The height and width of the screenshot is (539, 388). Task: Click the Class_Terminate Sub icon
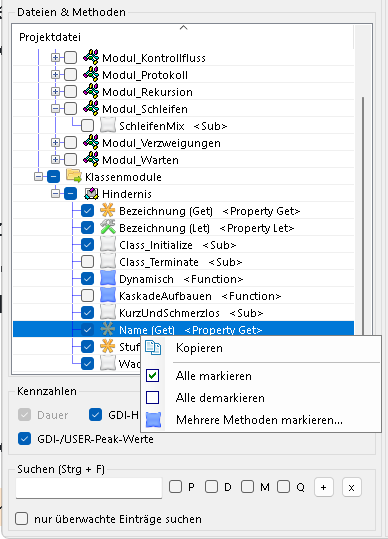tap(108, 262)
